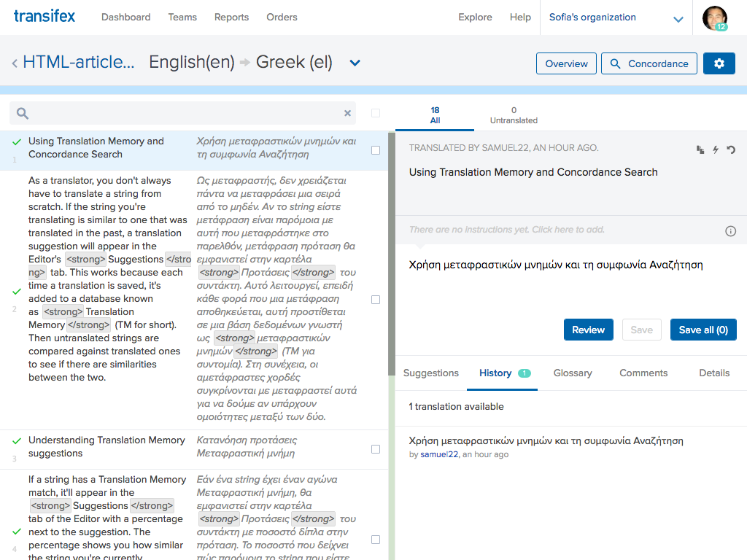The image size is (747, 560).
Task: Click the Concordance search button
Action: [x=649, y=63]
